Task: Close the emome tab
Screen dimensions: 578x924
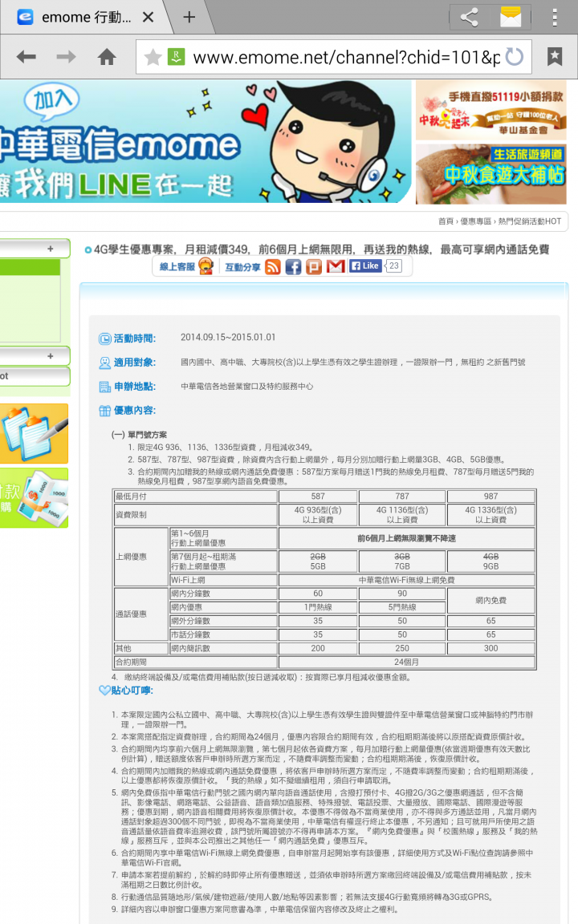Action: [x=148, y=17]
